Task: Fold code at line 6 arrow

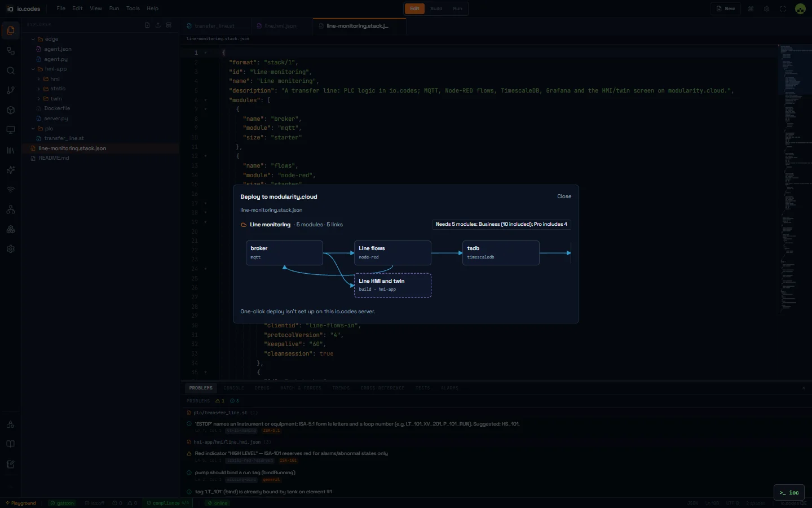Action: [205, 100]
